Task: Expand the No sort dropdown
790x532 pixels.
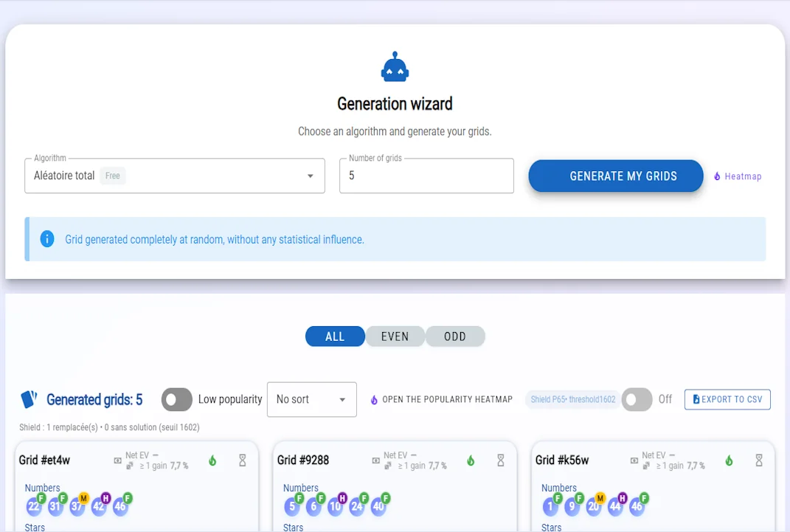Action: click(x=311, y=399)
